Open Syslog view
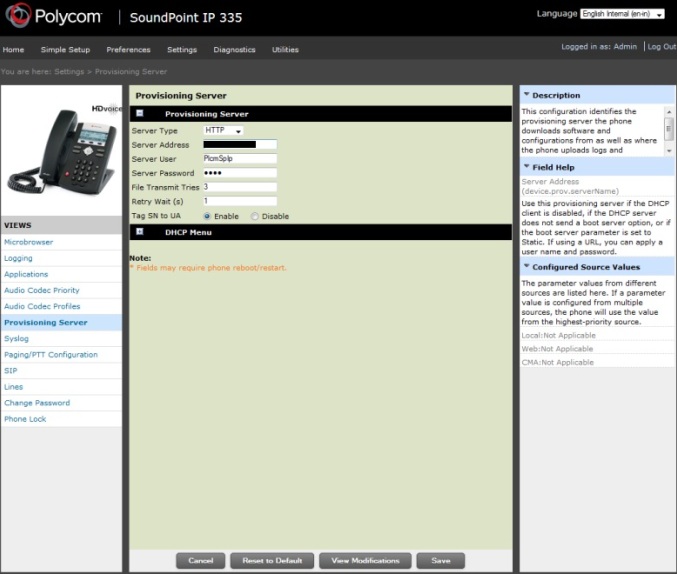 click(16, 339)
